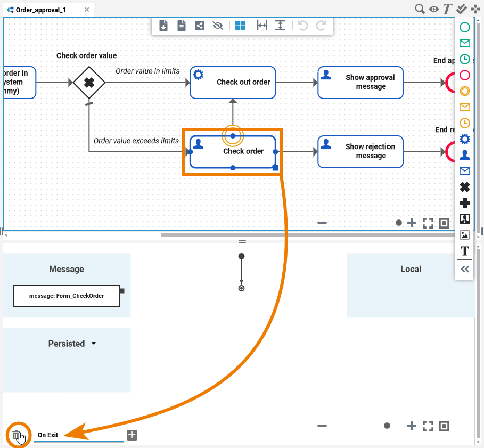Viewport: 484px width, 448px height.
Task: Select the green start event circle
Action: [x=465, y=27]
